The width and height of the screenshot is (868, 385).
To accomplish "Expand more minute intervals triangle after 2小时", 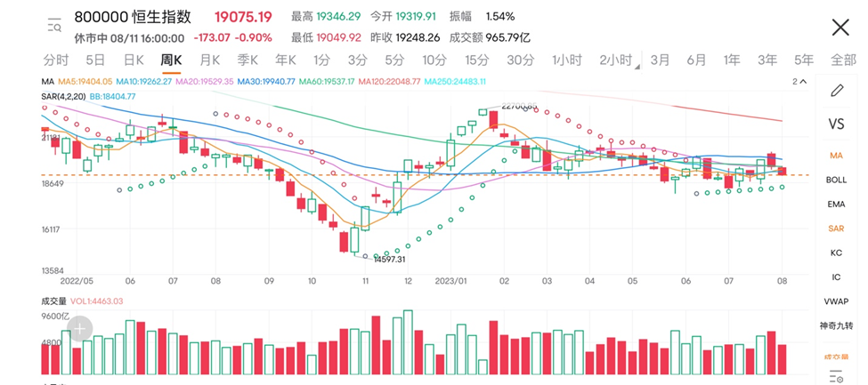I will point(637,67).
